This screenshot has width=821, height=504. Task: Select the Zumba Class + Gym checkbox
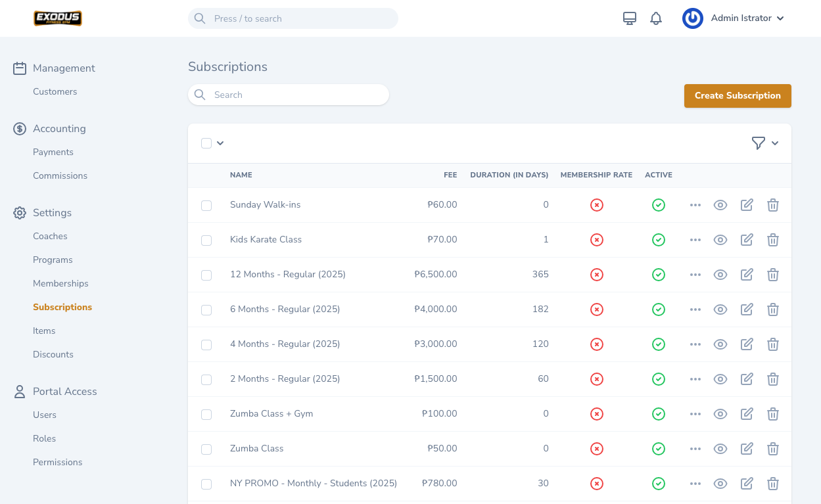pyautogui.click(x=206, y=415)
